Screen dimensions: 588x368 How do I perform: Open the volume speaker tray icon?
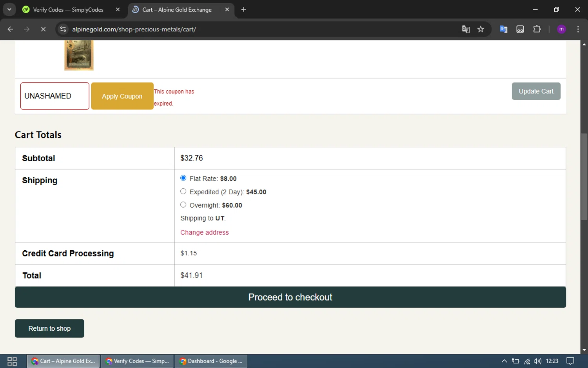[537, 361]
